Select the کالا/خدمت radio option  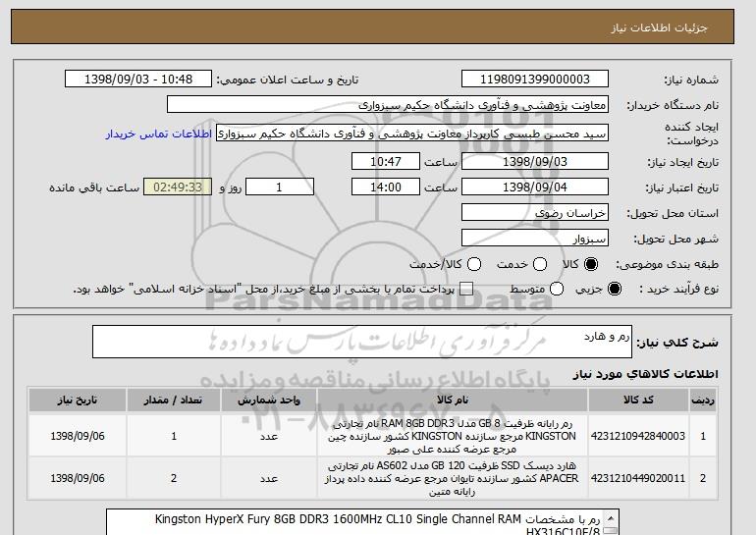pos(474,264)
